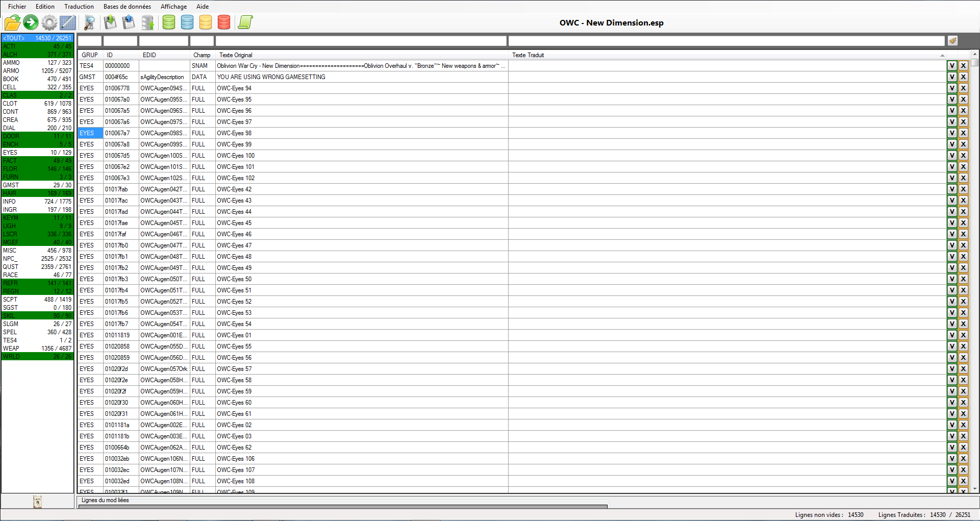The width and height of the screenshot is (980, 521).
Task: Click the Texte Traduit filter input field
Action: [726, 41]
